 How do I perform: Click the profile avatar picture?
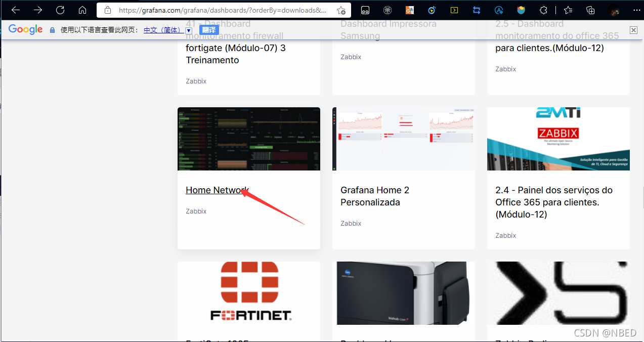(x=614, y=10)
